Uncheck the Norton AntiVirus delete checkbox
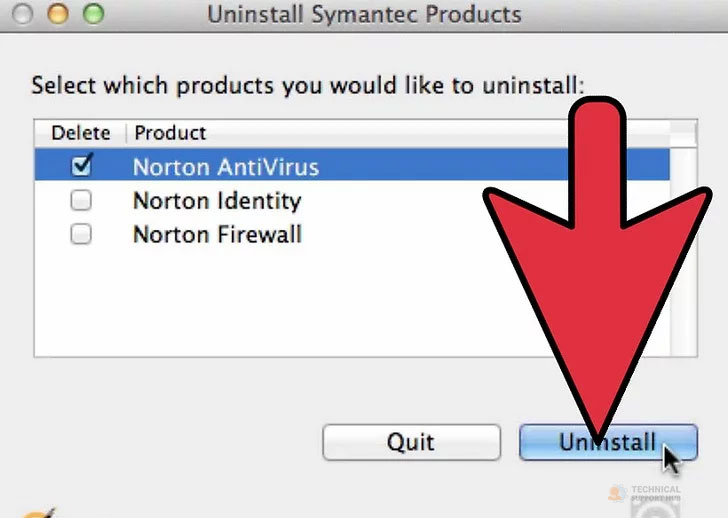Screen dimensions: 728x518 (81, 166)
